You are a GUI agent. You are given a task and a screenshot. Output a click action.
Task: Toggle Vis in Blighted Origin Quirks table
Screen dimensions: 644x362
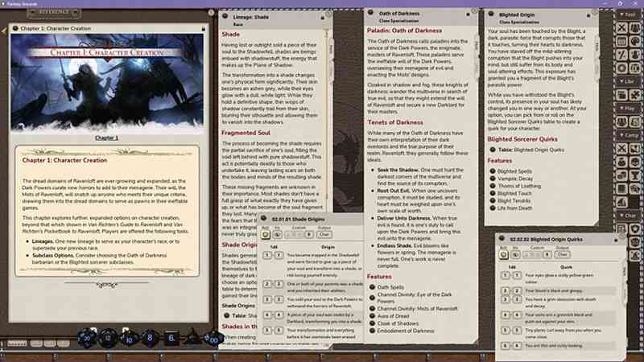pyautogui.click(x=518, y=254)
